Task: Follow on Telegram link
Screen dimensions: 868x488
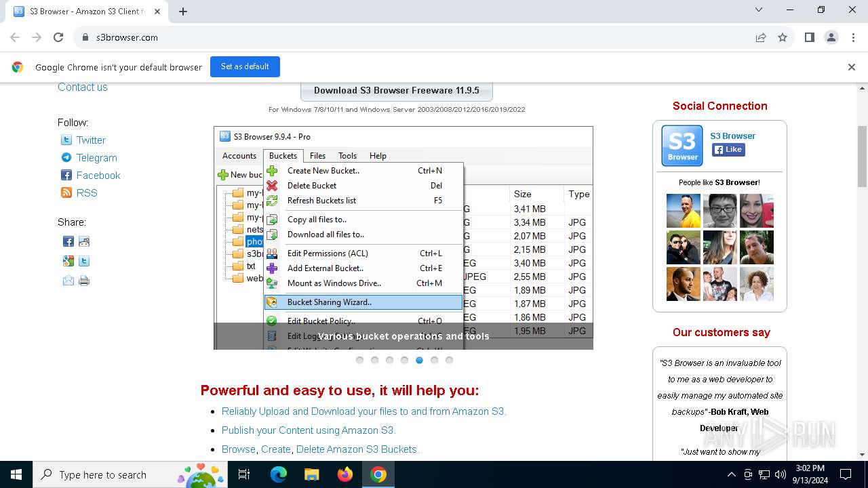Action: 96,157
